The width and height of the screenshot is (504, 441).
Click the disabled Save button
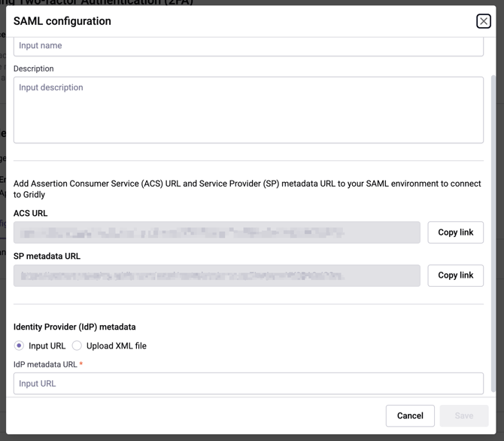coord(464,415)
